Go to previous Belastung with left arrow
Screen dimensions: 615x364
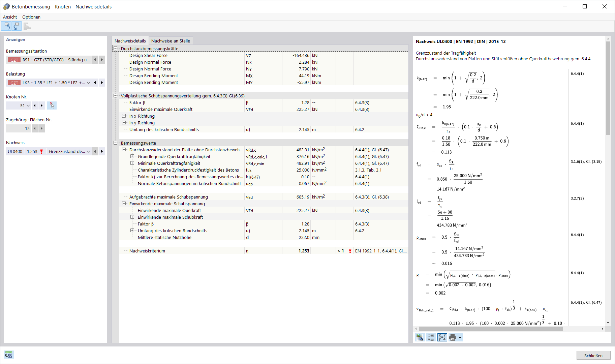pyautogui.click(x=95, y=83)
